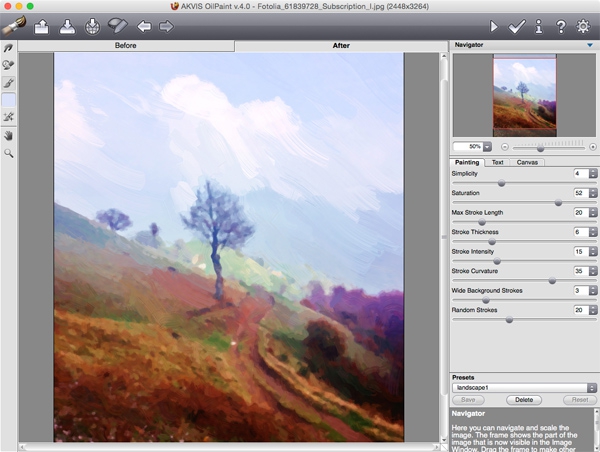This screenshot has height=452, width=600.
Task: Click the Stroke Curvature stepper
Action: (593, 271)
